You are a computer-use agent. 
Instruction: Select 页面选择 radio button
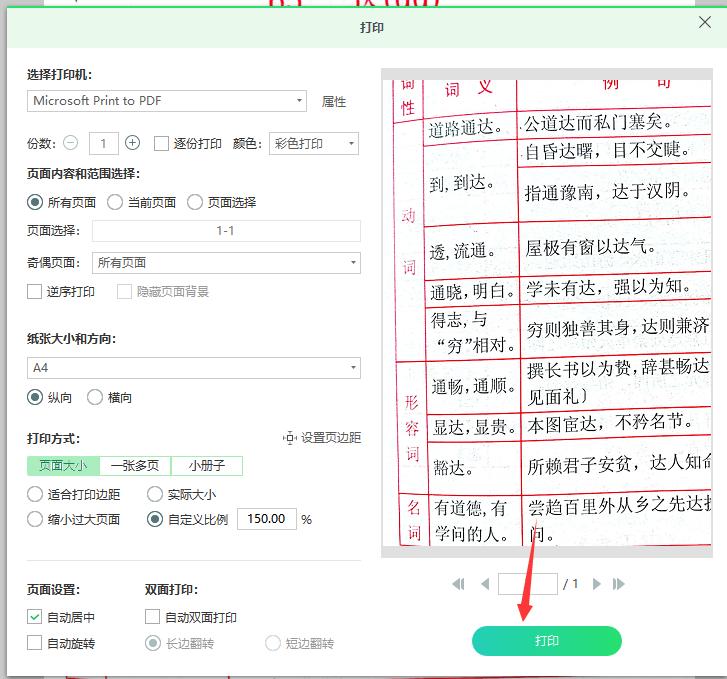click(195, 202)
